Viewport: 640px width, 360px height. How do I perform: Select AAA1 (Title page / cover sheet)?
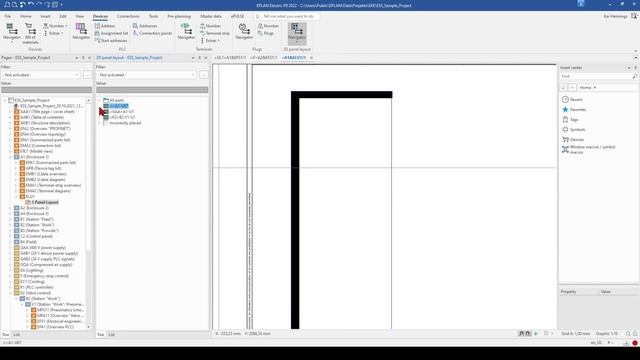(47, 111)
